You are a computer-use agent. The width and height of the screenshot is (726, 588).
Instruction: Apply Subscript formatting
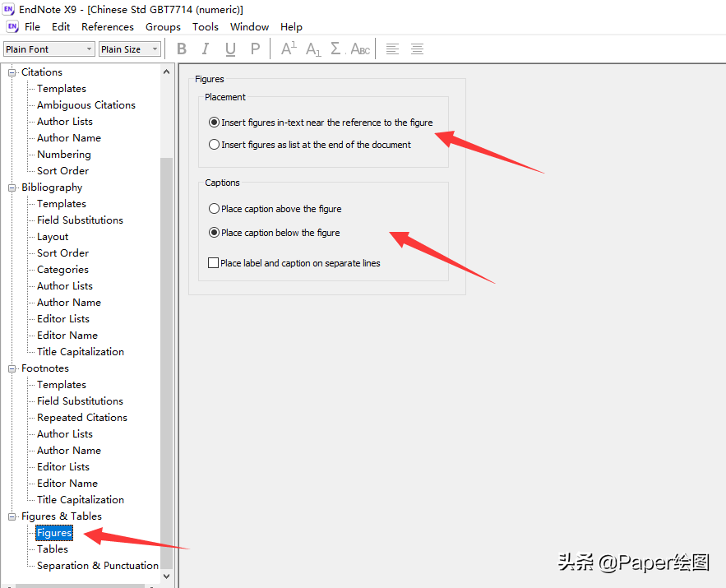(313, 49)
